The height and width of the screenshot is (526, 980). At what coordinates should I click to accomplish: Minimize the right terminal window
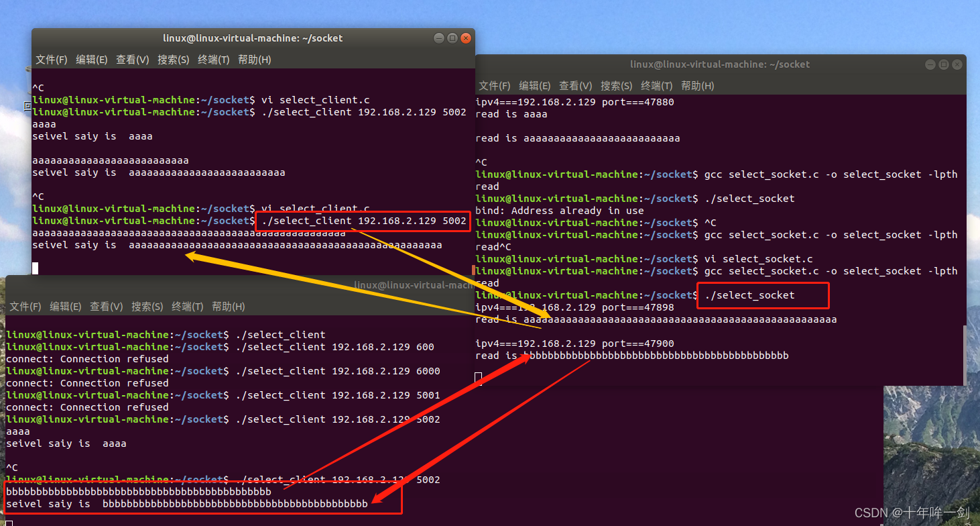pos(930,64)
